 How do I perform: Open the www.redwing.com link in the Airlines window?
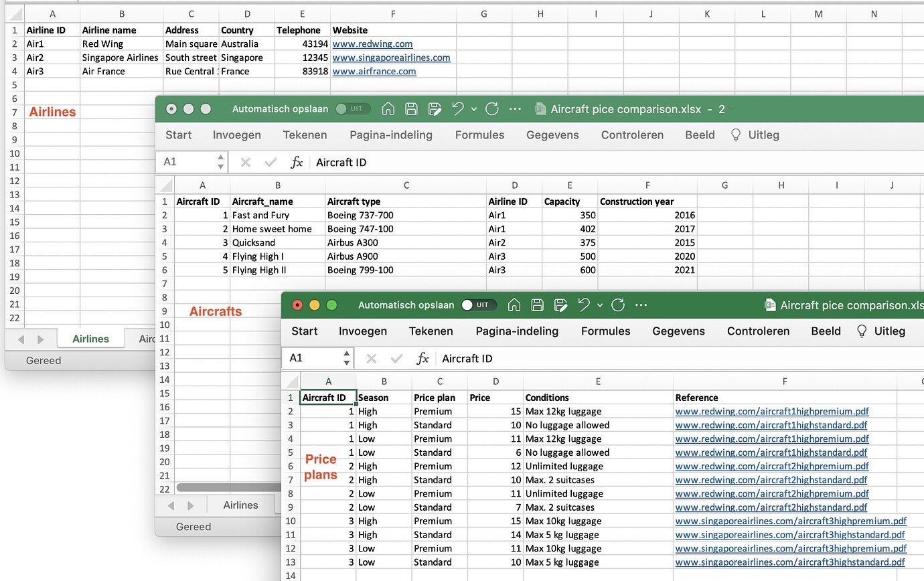tap(372, 44)
